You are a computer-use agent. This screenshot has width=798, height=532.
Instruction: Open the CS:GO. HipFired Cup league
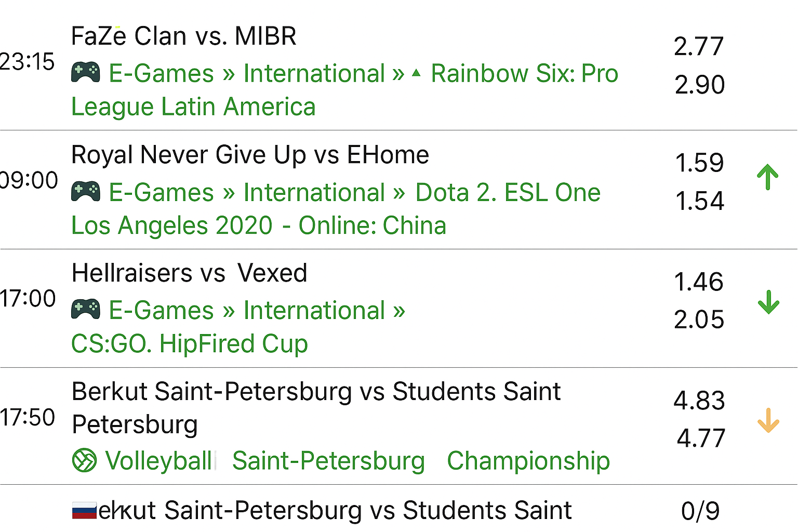pyautogui.click(x=190, y=343)
